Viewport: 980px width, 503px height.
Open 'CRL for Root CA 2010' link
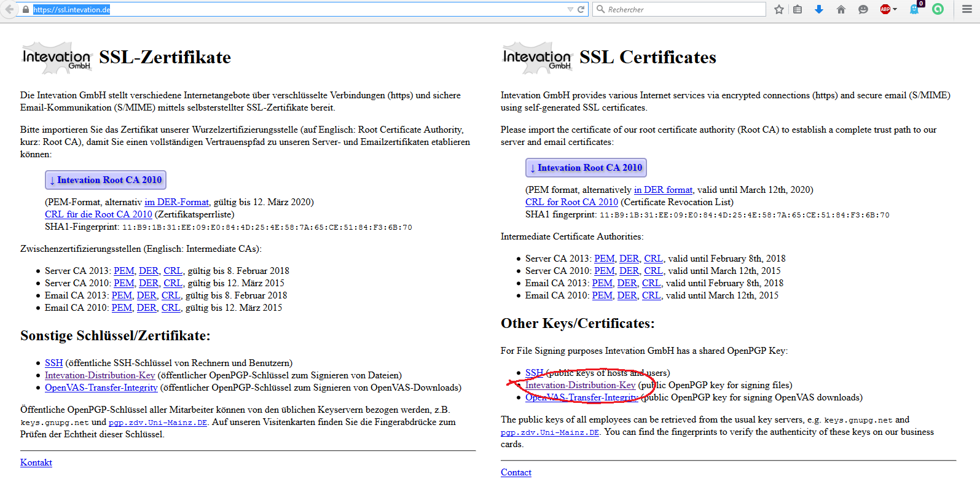pyautogui.click(x=571, y=202)
